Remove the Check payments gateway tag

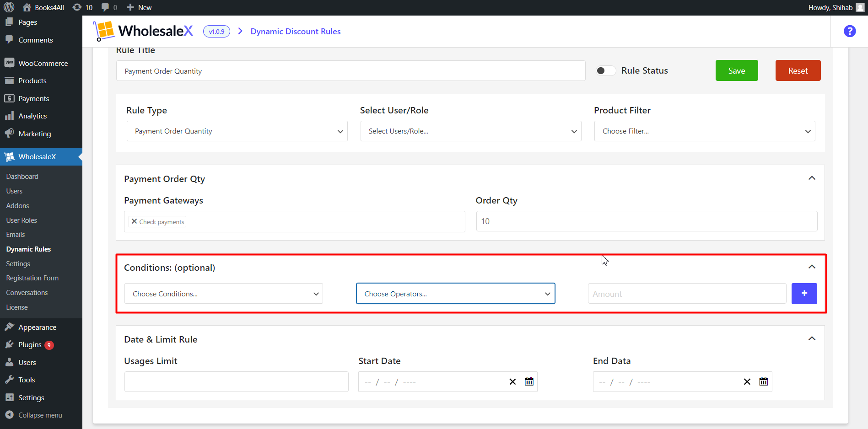click(134, 221)
